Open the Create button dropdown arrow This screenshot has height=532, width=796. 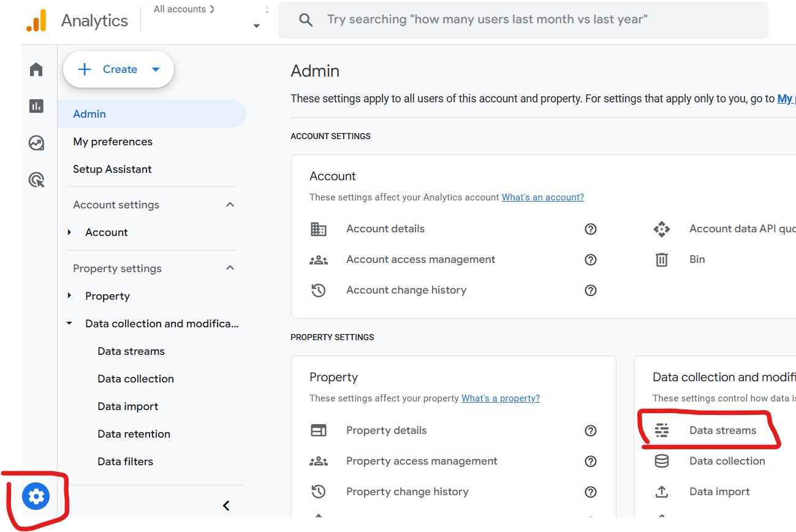pos(156,69)
